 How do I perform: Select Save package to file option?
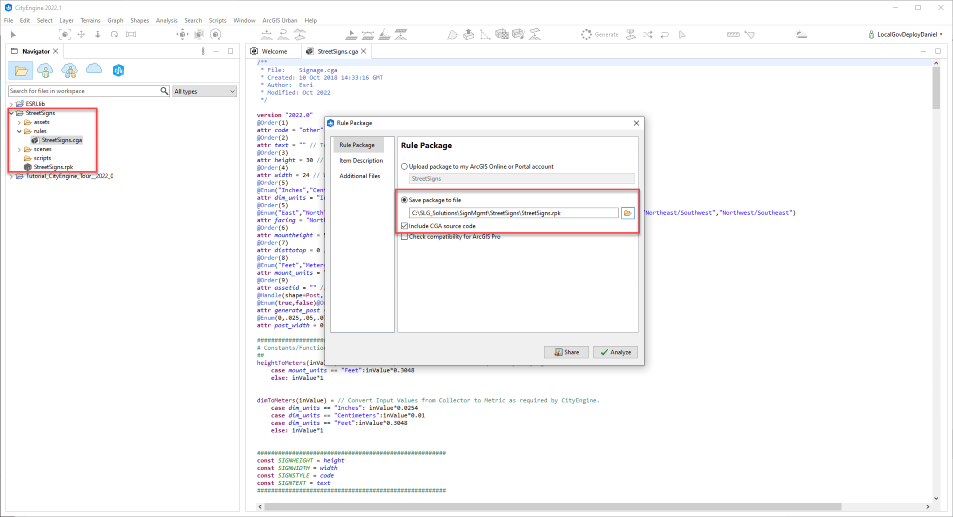tap(404, 200)
